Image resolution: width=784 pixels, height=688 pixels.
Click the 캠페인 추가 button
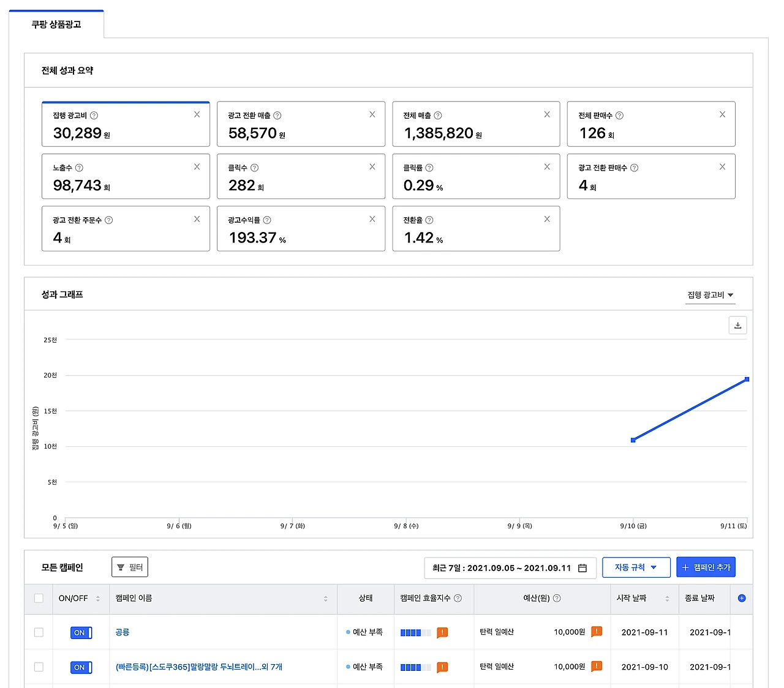[x=706, y=567]
